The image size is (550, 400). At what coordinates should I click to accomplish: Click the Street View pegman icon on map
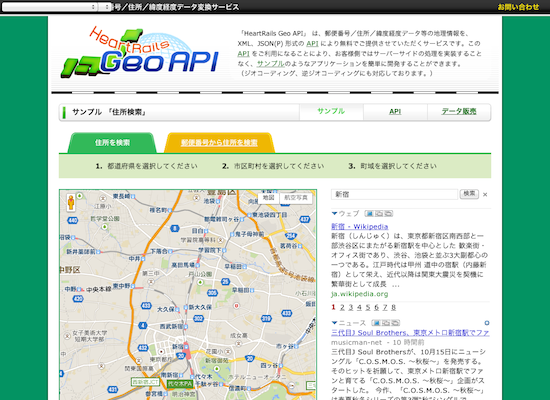(71, 203)
